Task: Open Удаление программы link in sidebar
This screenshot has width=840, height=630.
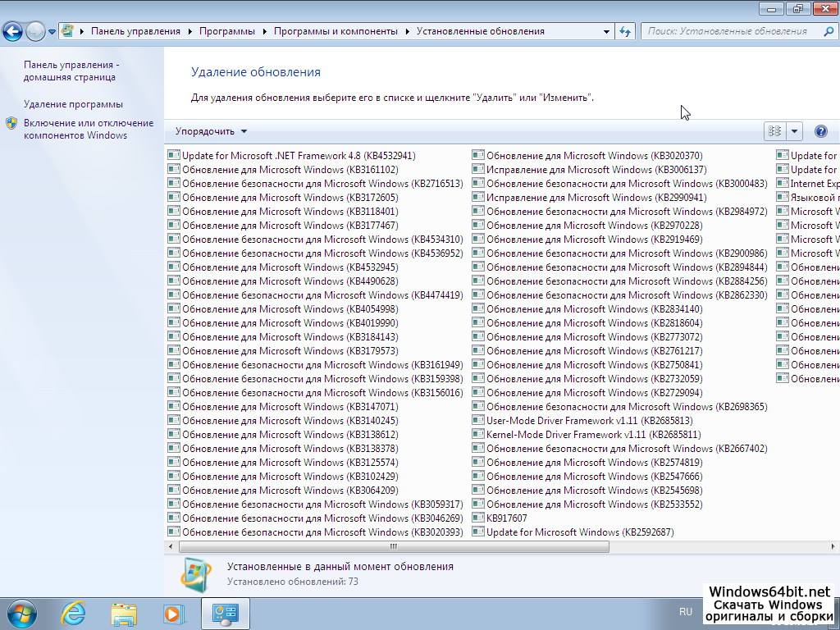Action: 73,104
